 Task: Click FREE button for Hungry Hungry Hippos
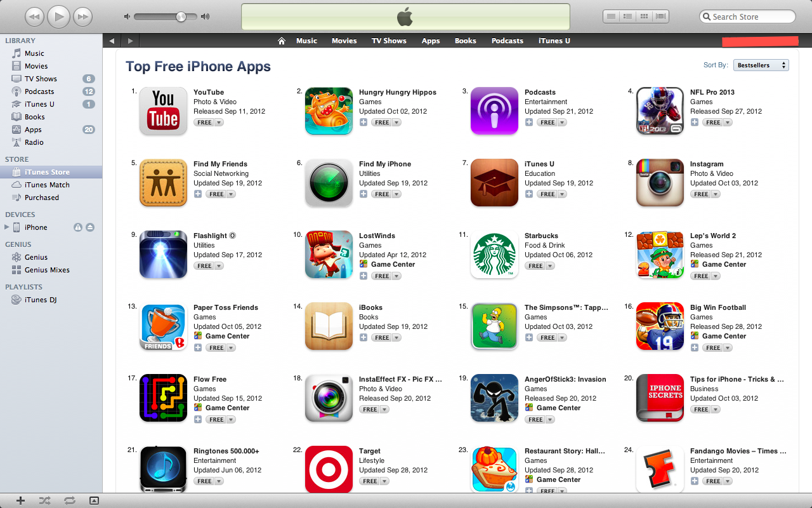[x=382, y=123]
